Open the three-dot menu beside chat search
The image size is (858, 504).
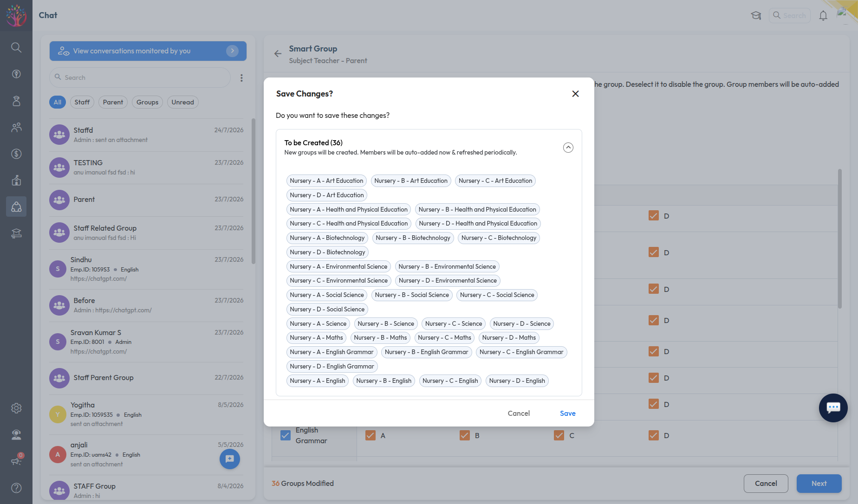click(241, 78)
